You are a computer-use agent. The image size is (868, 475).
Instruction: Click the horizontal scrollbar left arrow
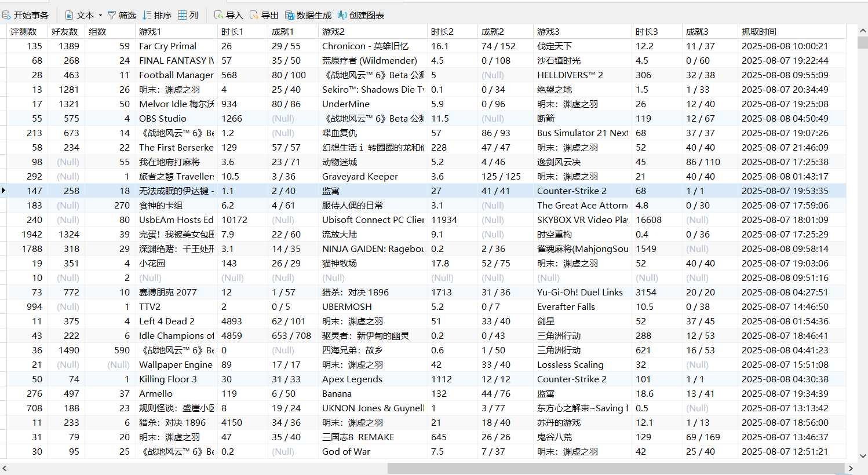pyautogui.click(x=5, y=468)
